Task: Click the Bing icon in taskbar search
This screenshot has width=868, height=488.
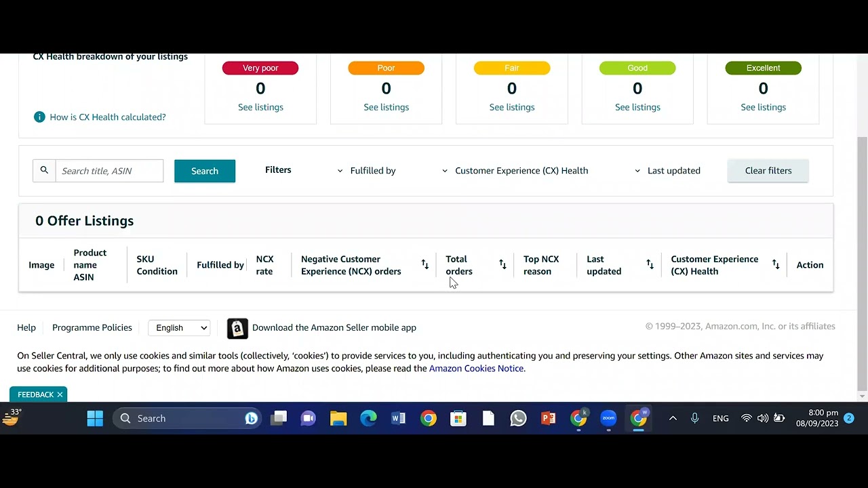Action: coord(251,418)
